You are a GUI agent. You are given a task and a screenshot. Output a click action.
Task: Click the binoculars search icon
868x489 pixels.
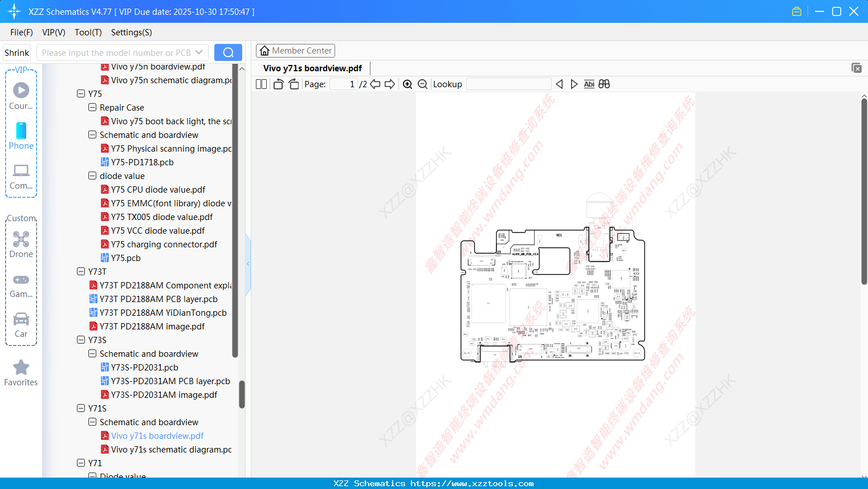[x=604, y=84]
